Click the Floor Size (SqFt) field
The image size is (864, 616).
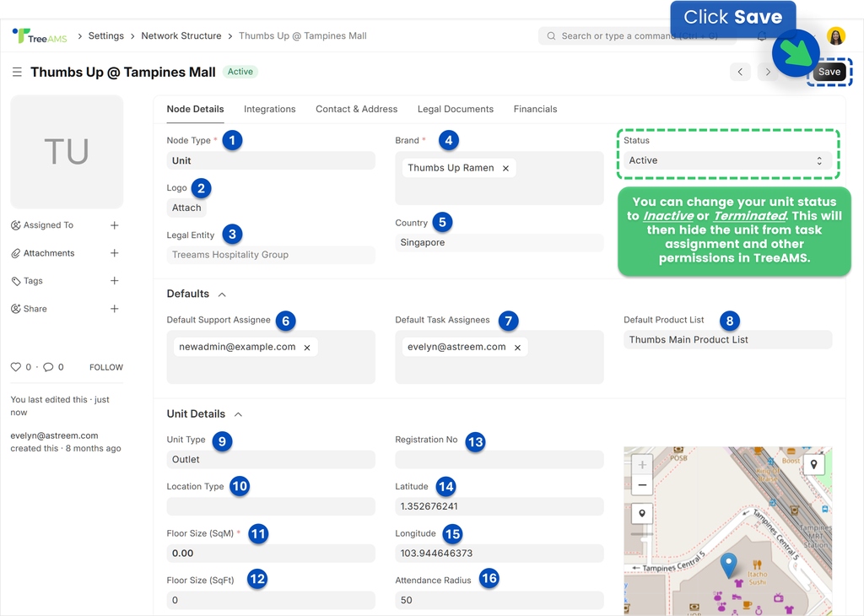pyautogui.click(x=271, y=600)
